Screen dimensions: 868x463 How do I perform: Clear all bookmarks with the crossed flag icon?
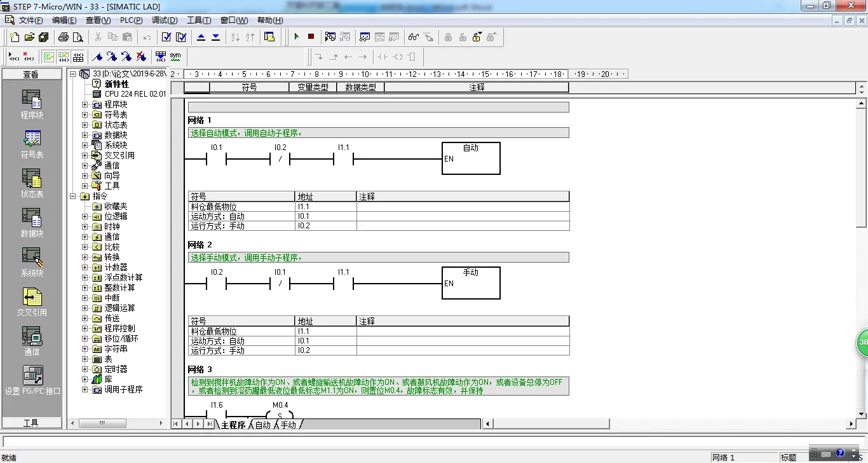click(141, 57)
